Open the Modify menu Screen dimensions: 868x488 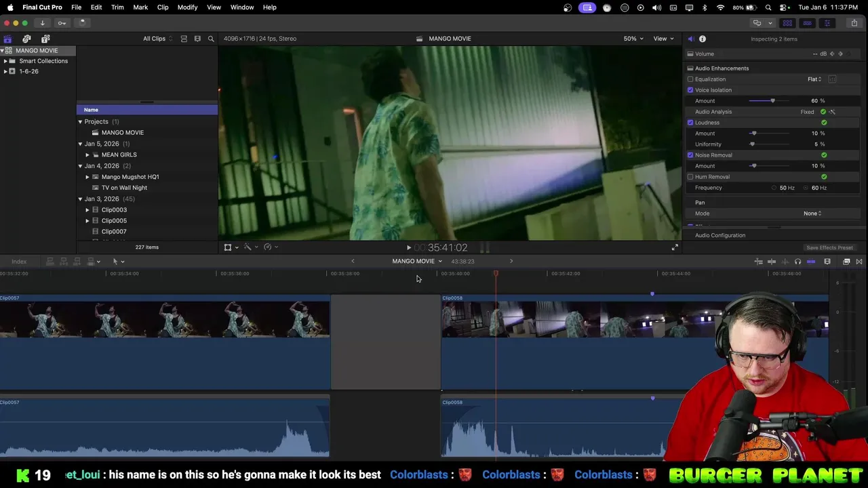[187, 7]
